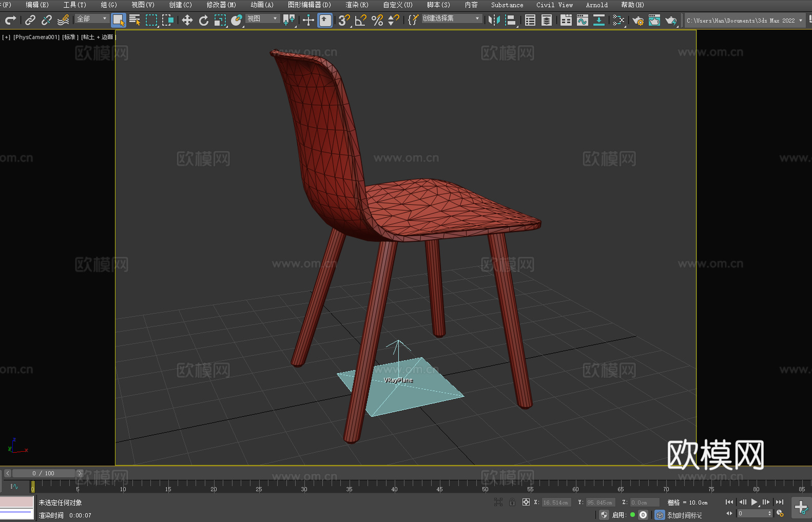Toggle Angle Snap
This screenshot has width=812, height=522.
(x=361, y=20)
